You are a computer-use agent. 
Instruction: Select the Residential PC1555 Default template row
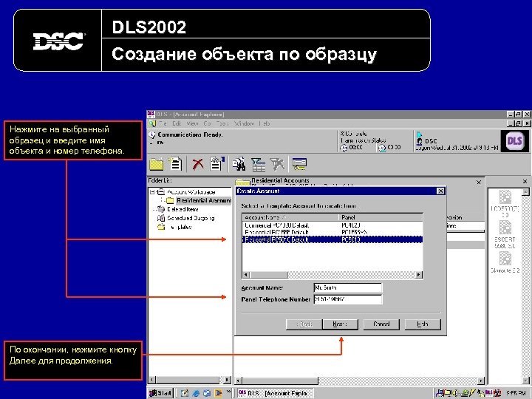[332, 233]
